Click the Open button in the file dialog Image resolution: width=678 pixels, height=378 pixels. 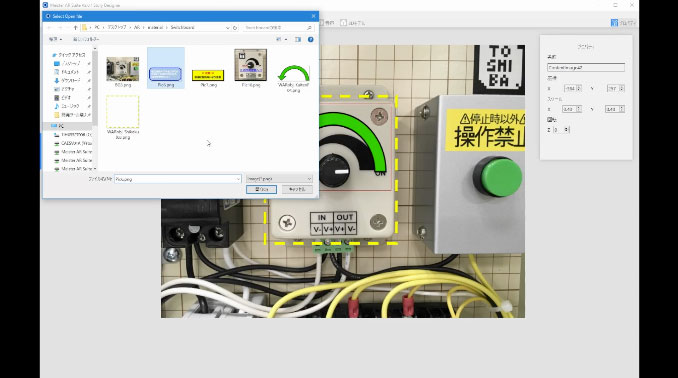coord(261,189)
